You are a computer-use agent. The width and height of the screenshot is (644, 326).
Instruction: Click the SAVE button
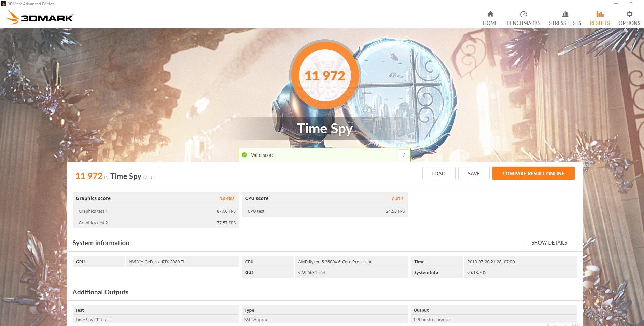(474, 173)
